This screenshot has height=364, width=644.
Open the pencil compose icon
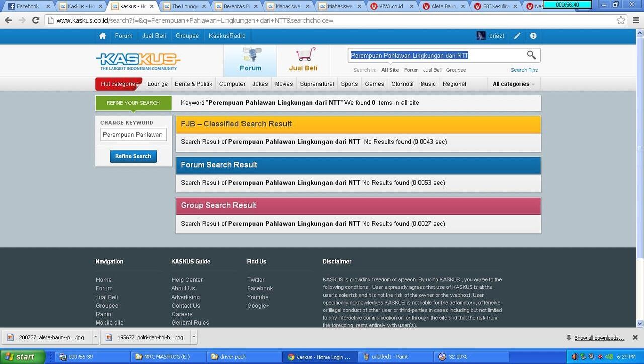[517, 36]
